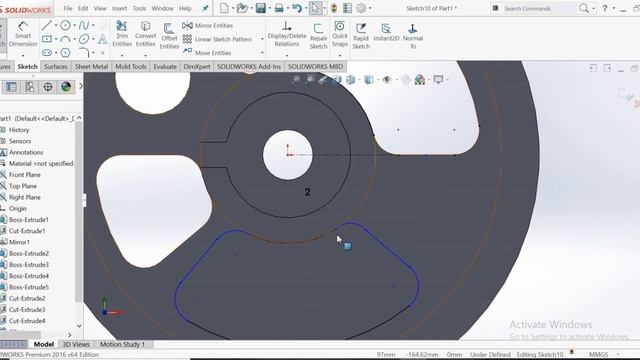Click the Move Entities icon
The width and height of the screenshot is (640, 360).
click(187, 52)
